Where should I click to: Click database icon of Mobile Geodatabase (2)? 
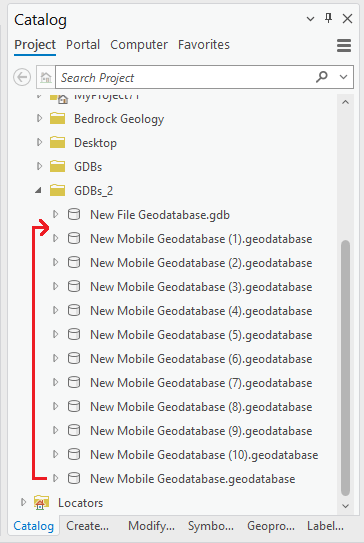(74, 262)
